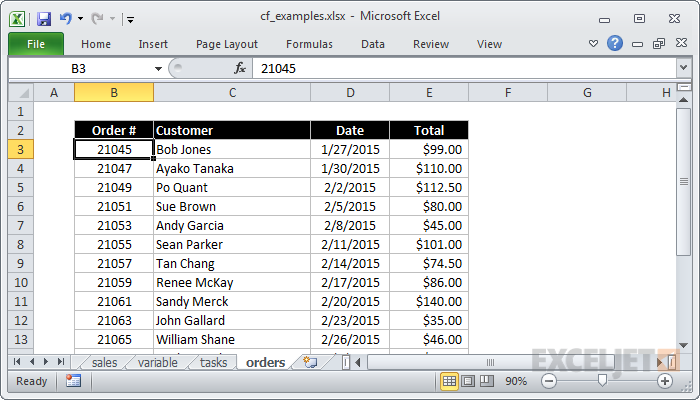Select cell containing Bob Jones
The height and width of the screenshot is (400, 700).
pos(232,150)
